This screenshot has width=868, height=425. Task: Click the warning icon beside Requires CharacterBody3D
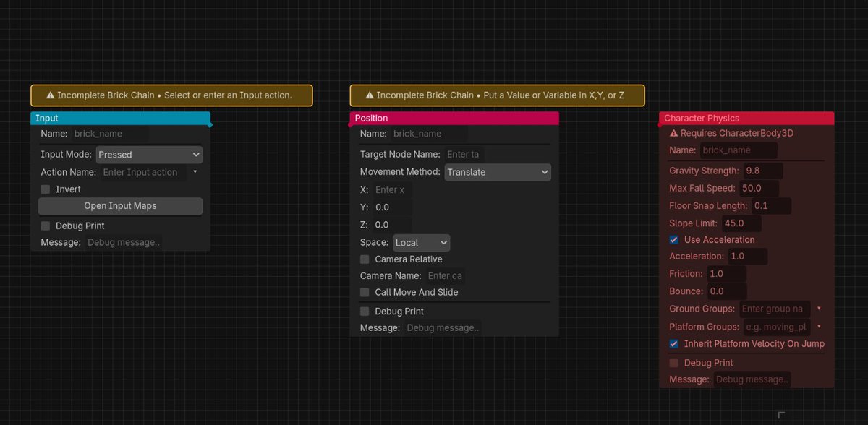674,134
